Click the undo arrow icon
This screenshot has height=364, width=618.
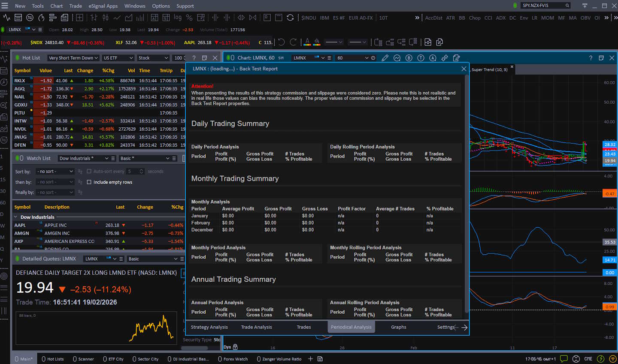[282, 42]
